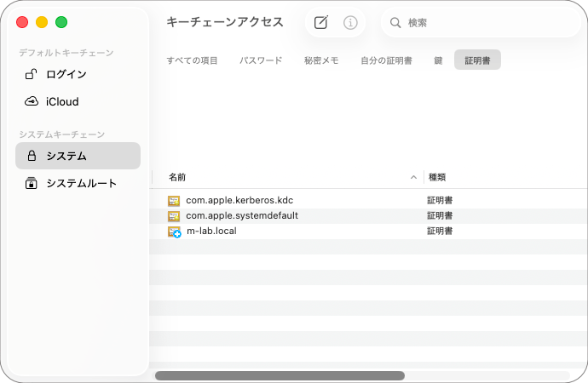Viewport: 588px width, 383px height.
Task: Switch to すべての項目 tab
Action: [192, 60]
